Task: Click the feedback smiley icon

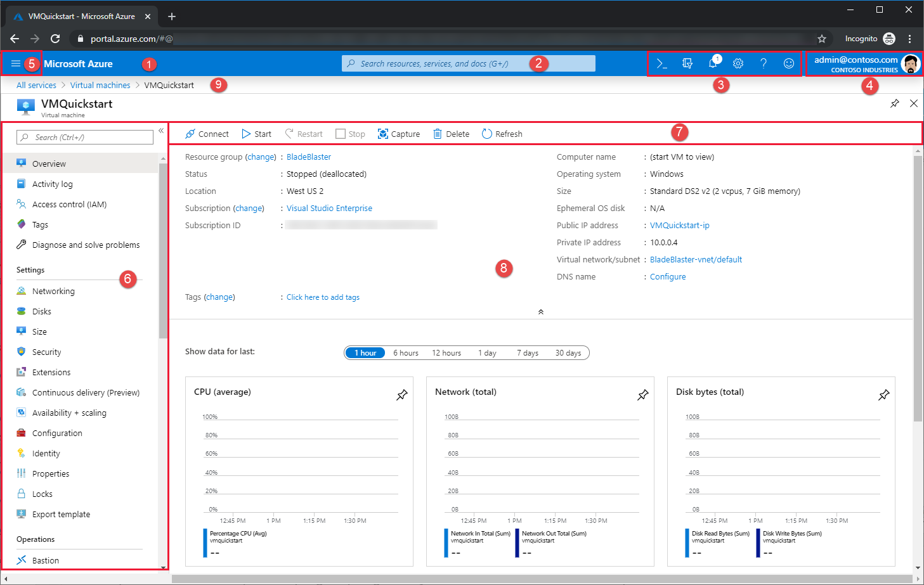Action: pos(789,63)
